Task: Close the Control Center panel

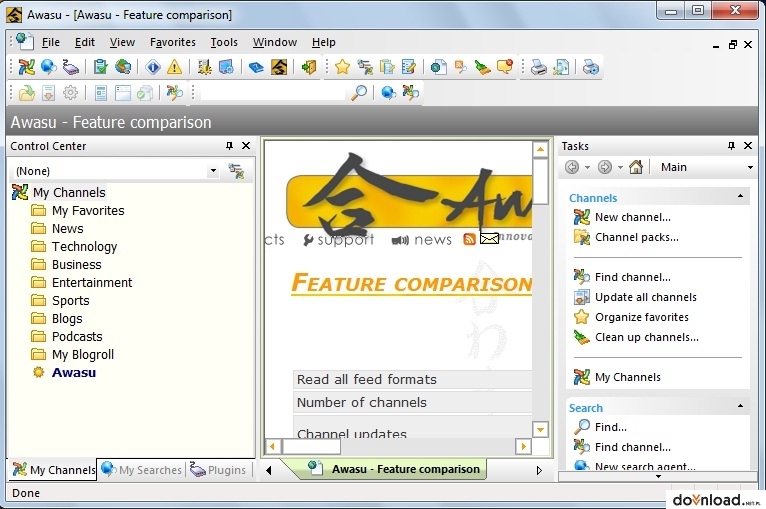Action: coord(246,146)
